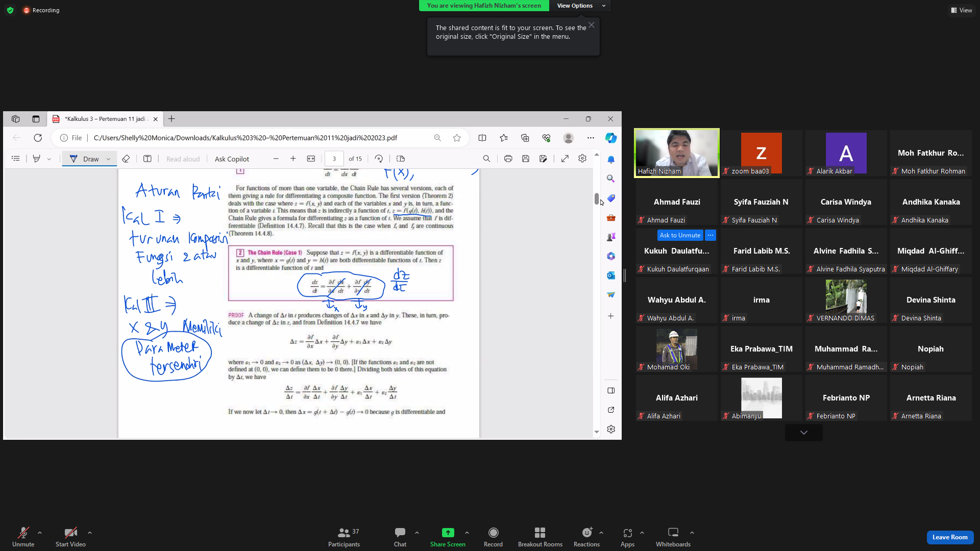Open the Reactions menu

(x=586, y=537)
